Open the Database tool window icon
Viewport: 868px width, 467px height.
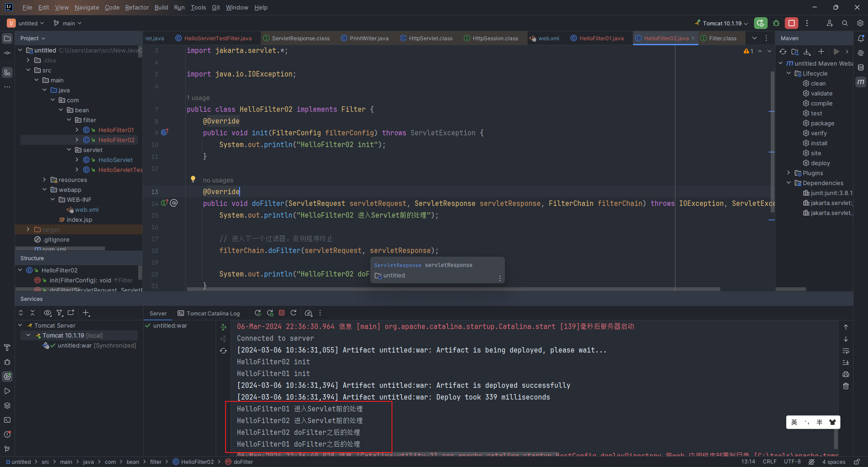point(861,67)
